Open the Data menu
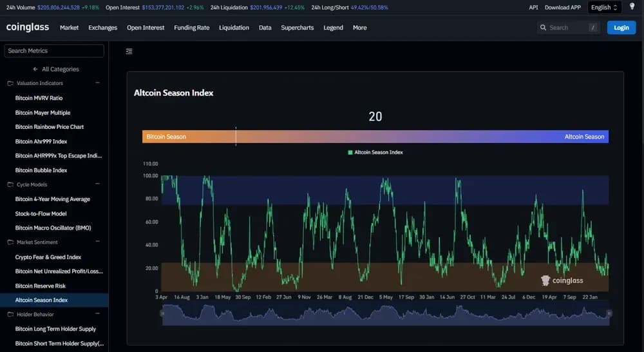Viewport: 644px width, 352px height. click(x=265, y=28)
